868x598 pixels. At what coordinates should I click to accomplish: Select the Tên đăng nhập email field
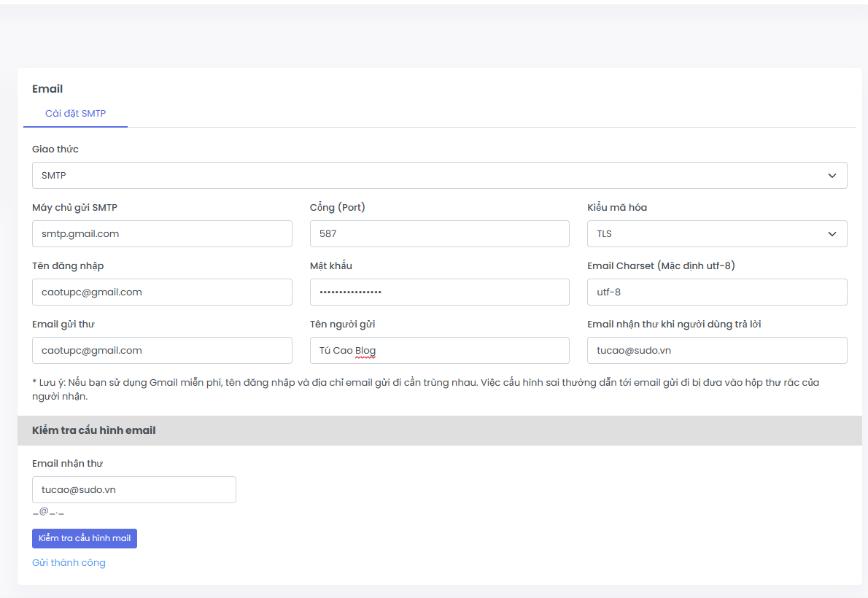point(162,292)
